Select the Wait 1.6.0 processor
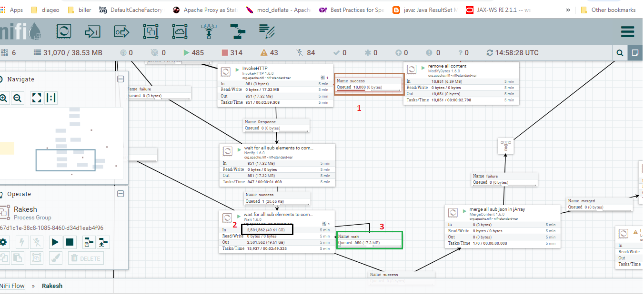The image size is (644, 297). click(x=278, y=232)
